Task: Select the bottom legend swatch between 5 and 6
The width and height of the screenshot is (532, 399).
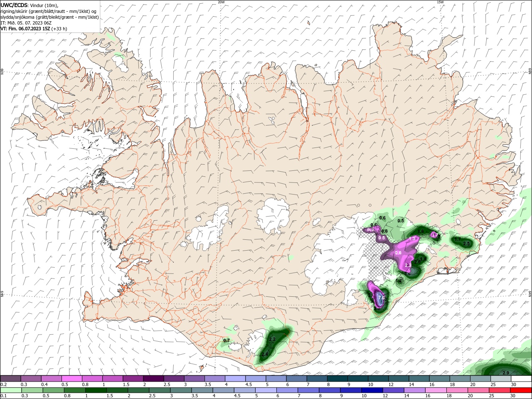Action: tap(266, 390)
